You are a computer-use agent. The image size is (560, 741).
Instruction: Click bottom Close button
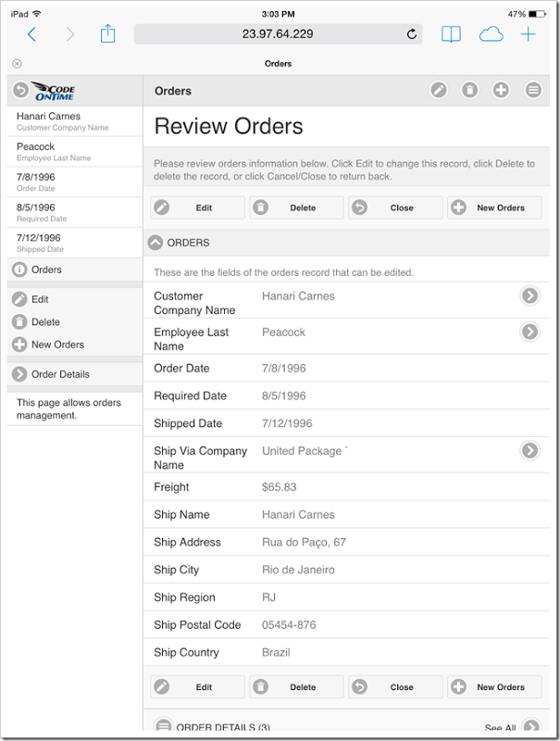coord(395,686)
